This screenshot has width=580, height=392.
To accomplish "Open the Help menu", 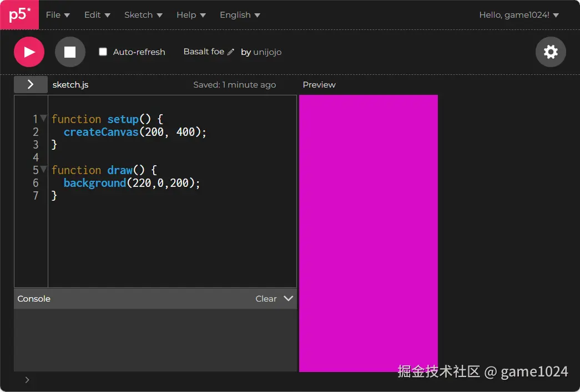I will tap(191, 15).
